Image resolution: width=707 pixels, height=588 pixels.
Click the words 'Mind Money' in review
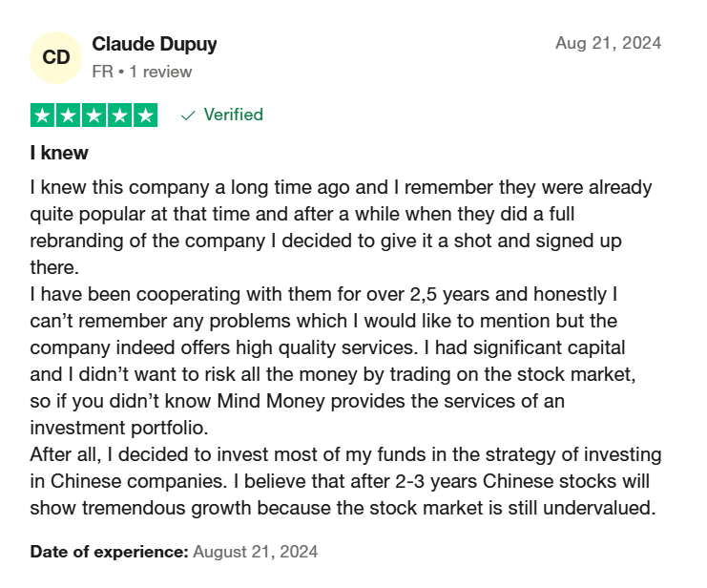pyautogui.click(x=271, y=401)
